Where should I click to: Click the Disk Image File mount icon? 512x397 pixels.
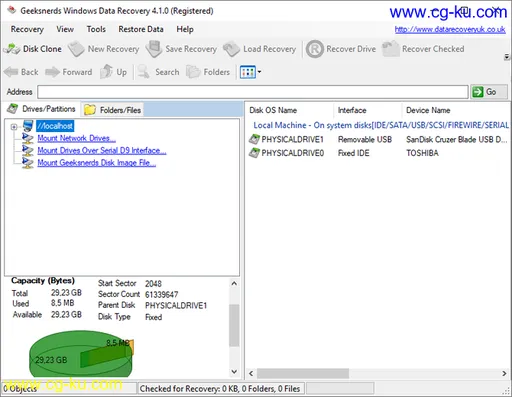[28, 163]
